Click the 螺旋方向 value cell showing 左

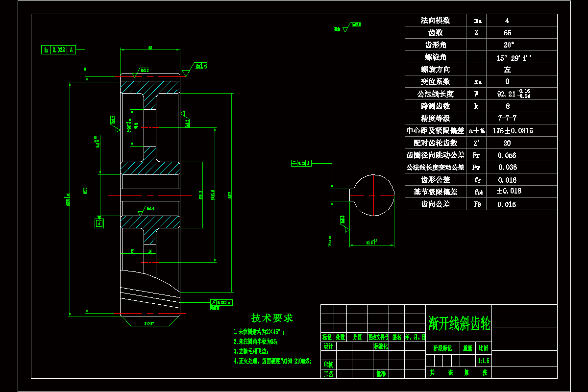tap(507, 69)
